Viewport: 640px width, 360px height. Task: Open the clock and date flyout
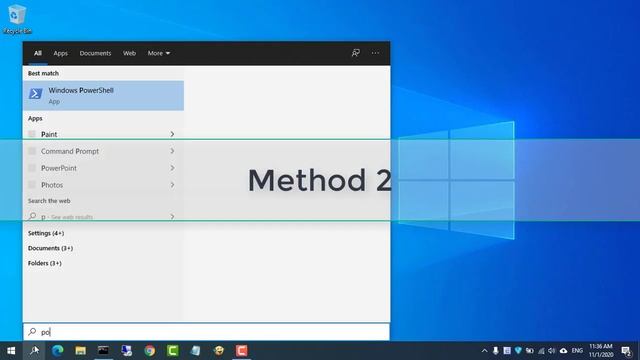pos(601,351)
